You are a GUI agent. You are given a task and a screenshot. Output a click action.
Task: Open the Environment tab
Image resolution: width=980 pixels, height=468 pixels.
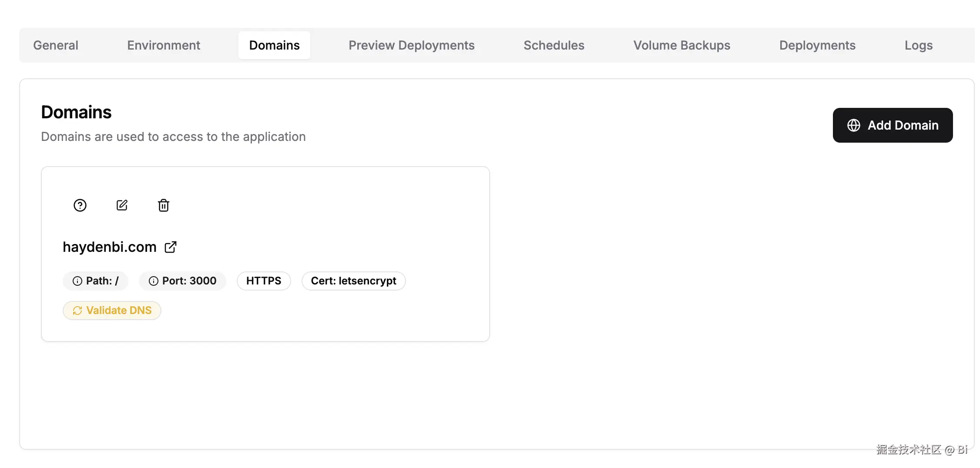click(164, 45)
